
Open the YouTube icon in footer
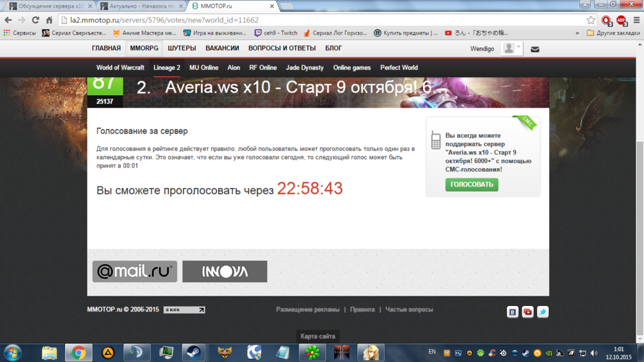point(527,312)
